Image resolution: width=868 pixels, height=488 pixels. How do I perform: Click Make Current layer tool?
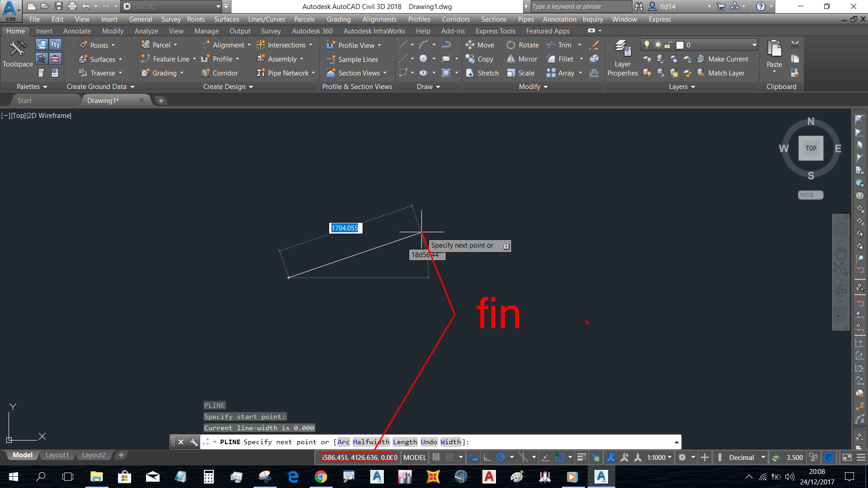click(723, 59)
